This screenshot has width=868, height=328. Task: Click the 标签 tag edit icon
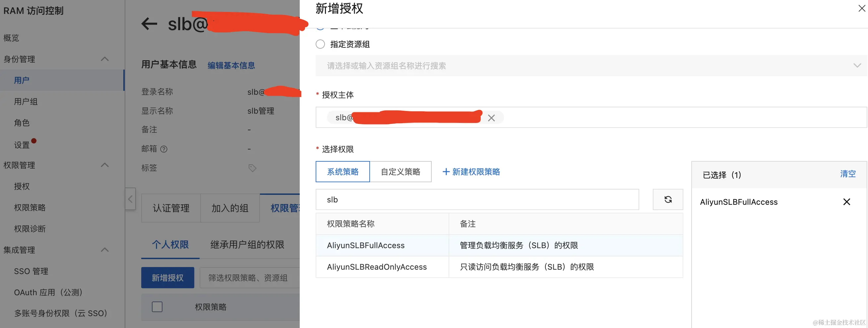pyautogui.click(x=252, y=168)
